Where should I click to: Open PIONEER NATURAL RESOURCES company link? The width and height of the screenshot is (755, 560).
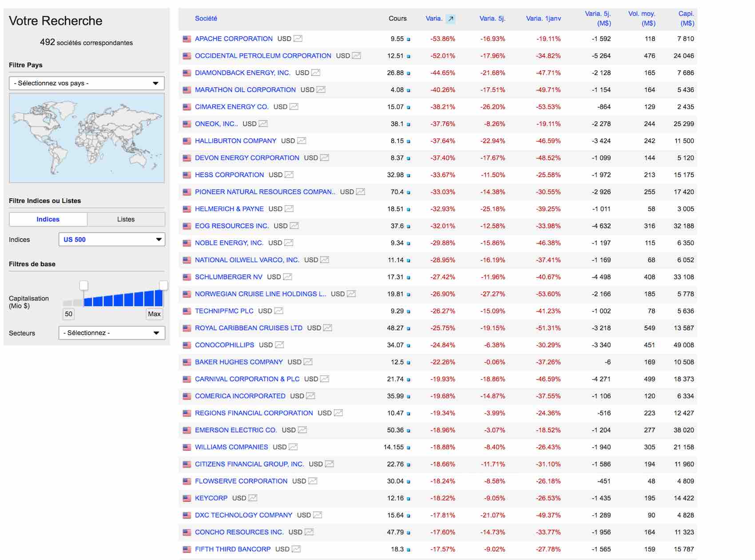coord(265,192)
